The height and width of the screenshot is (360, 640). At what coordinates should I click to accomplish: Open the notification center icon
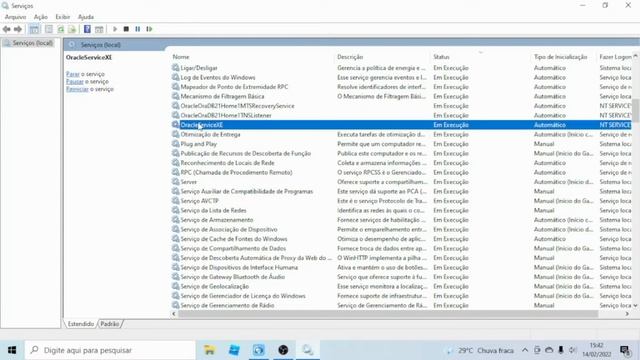624,350
